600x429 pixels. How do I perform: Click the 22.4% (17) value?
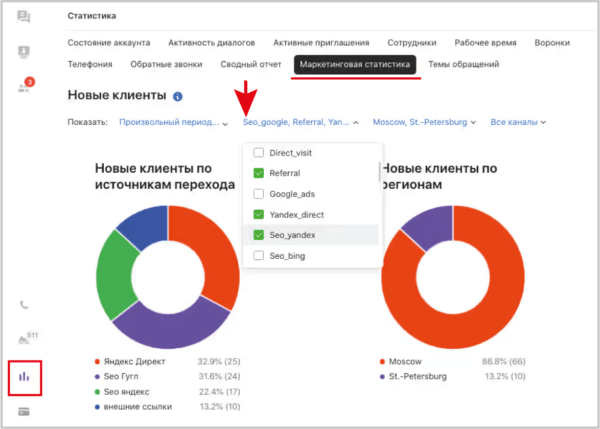click(x=219, y=392)
